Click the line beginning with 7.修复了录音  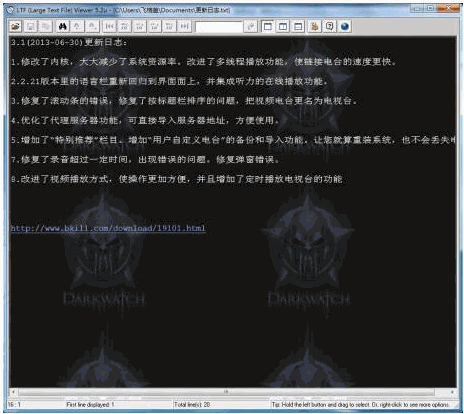tap(145, 160)
